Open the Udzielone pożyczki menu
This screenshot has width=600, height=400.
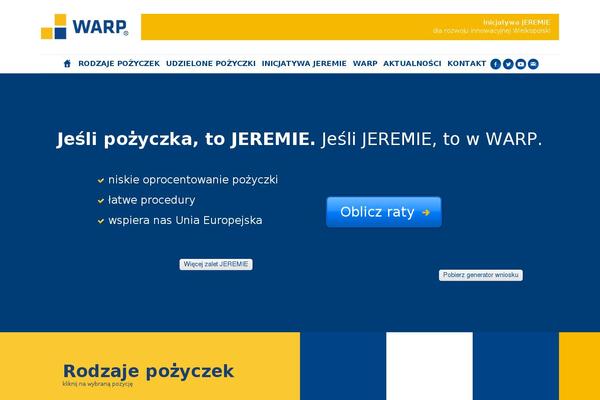tap(211, 64)
